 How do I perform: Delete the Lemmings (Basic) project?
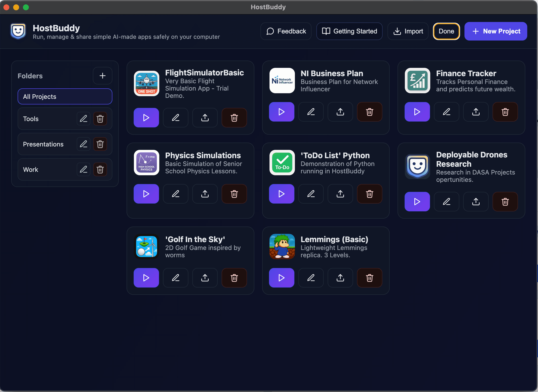pos(369,278)
